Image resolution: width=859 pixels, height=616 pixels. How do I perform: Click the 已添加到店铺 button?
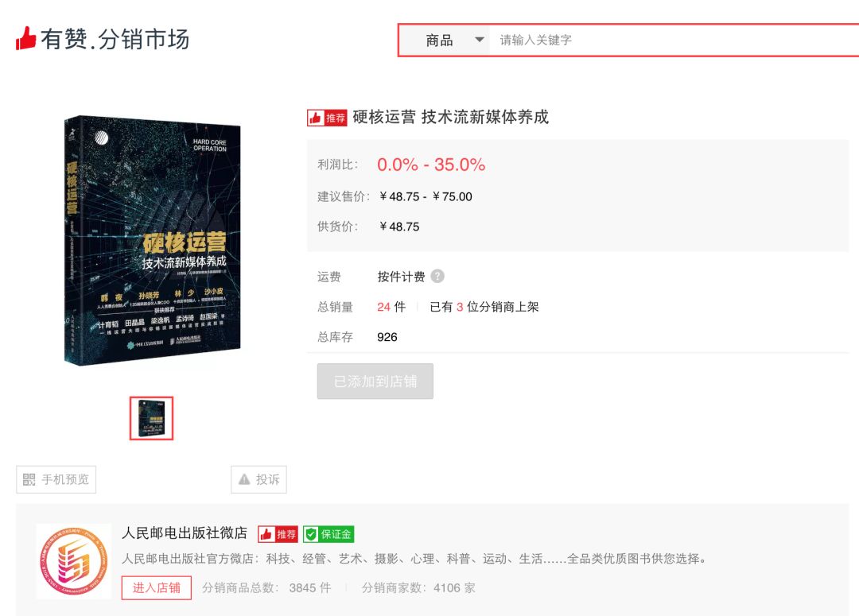pyautogui.click(x=375, y=381)
